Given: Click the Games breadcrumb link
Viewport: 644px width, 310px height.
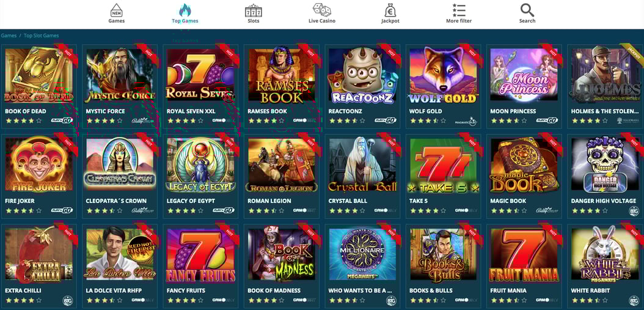Looking at the screenshot, I should point(9,35).
